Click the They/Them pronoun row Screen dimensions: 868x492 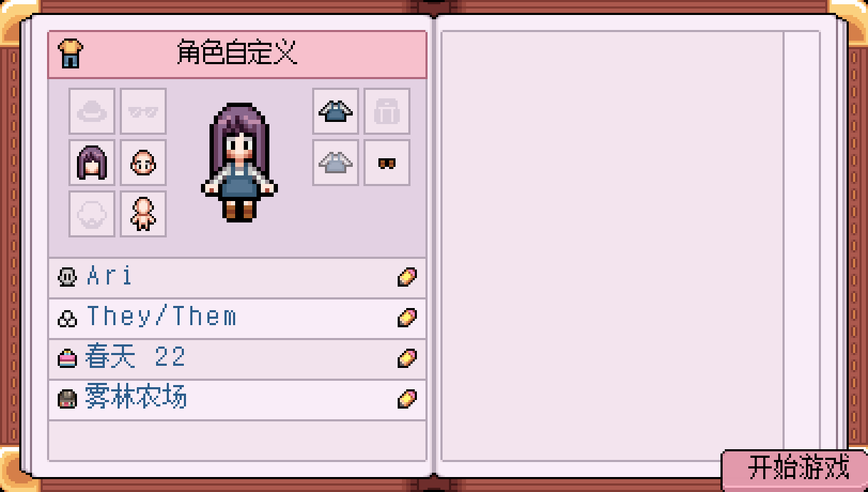237,318
